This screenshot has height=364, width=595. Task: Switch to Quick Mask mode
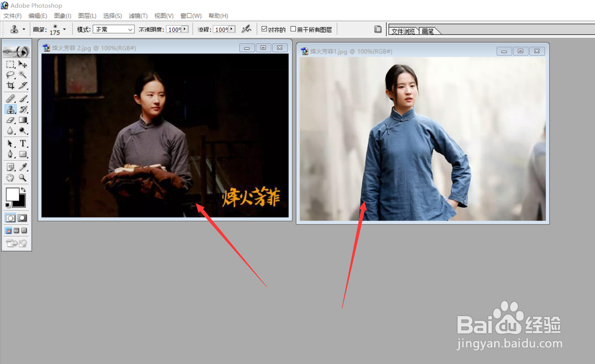pos(22,218)
